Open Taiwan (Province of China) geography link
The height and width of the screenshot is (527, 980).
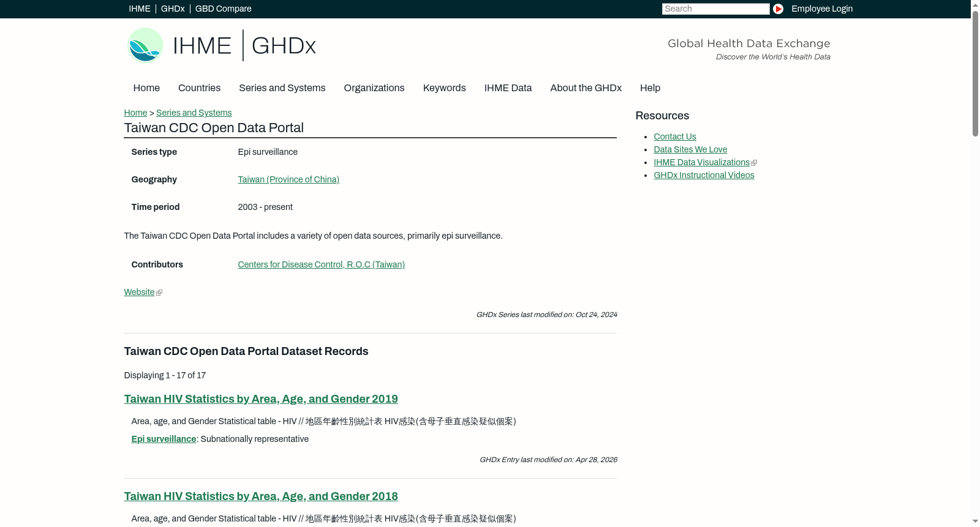click(x=288, y=179)
